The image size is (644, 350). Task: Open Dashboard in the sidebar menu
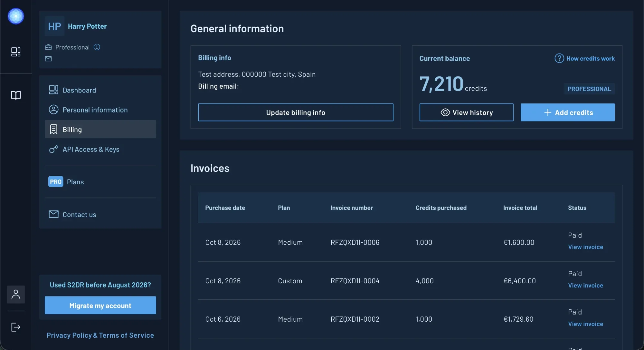[100, 90]
